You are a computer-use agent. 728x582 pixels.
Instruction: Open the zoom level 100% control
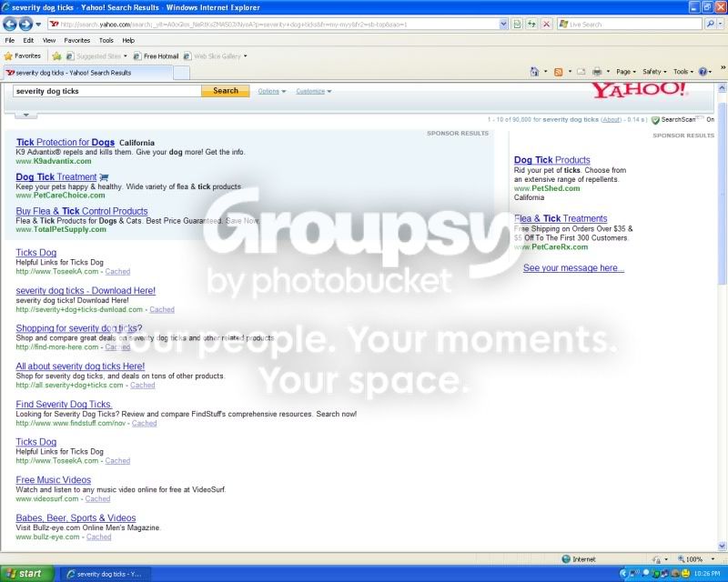click(695, 559)
